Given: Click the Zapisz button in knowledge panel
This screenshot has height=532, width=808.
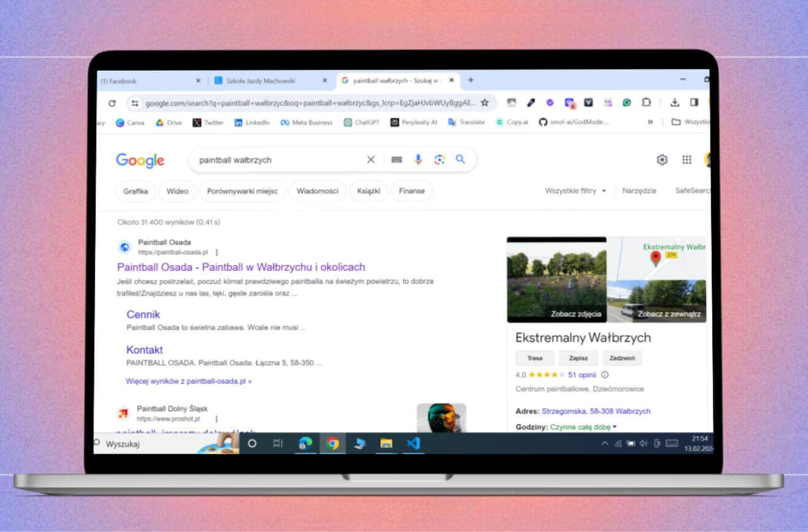Looking at the screenshot, I should pyautogui.click(x=578, y=358).
